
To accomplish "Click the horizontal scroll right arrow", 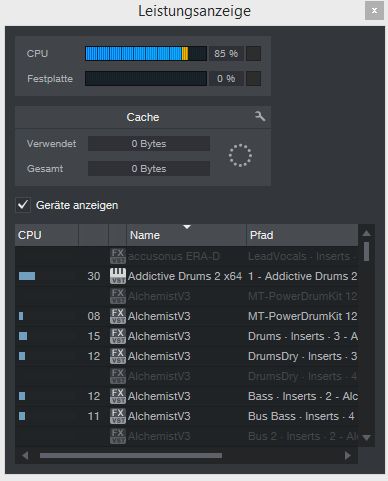I will click(x=348, y=455).
